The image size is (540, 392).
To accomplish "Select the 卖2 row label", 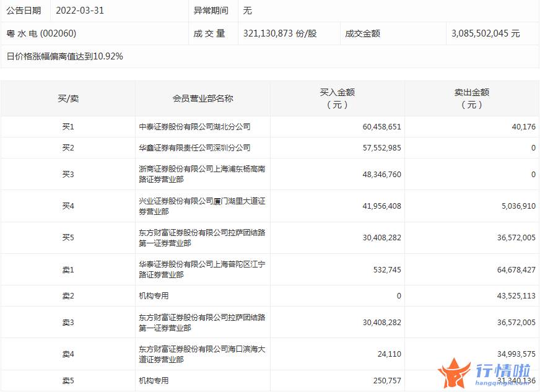I will 68,296.
